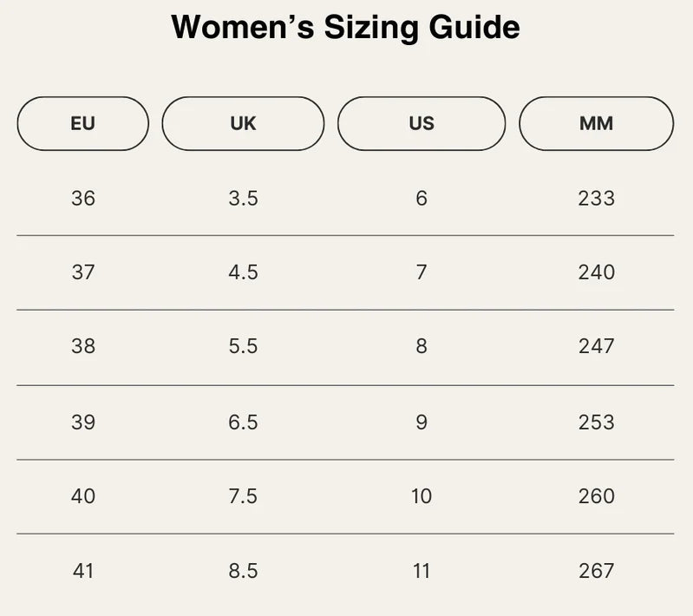Click the Women's Sizing Guide title
This screenshot has height=616, width=693.
(x=345, y=28)
